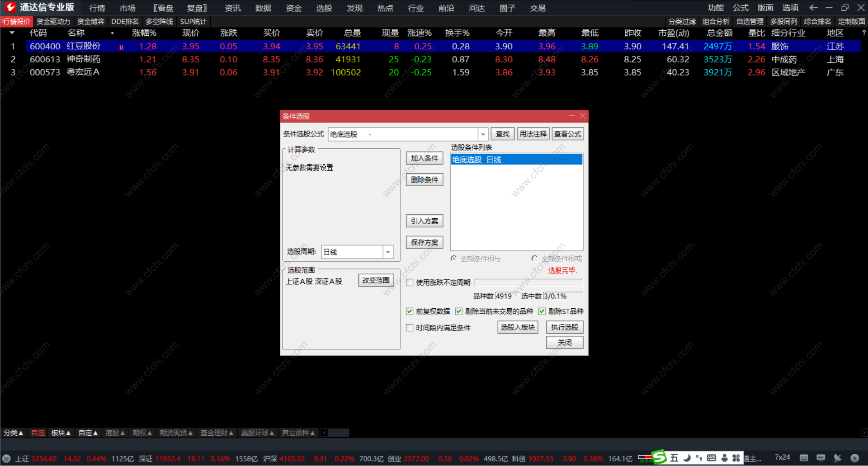Viewport: 868px width, 466px height.
Task: Click the 查看公式 button
Action: coord(568,134)
